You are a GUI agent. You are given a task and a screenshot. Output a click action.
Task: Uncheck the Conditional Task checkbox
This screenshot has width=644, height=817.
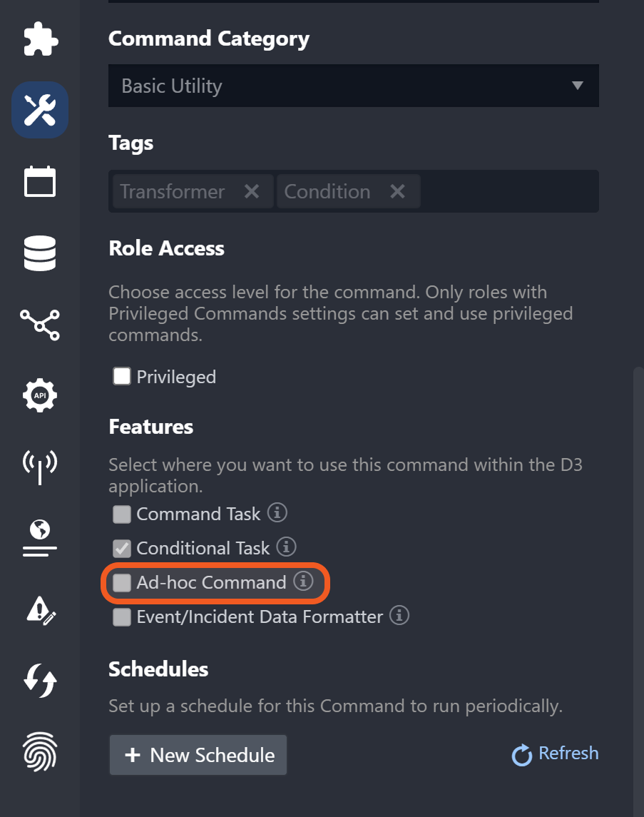(x=122, y=548)
